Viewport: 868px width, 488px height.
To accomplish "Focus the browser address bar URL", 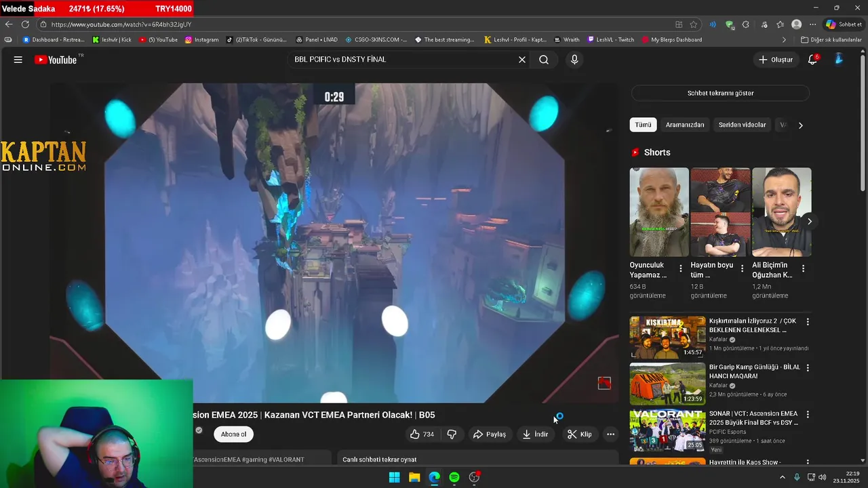I will [x=121, y=24].
